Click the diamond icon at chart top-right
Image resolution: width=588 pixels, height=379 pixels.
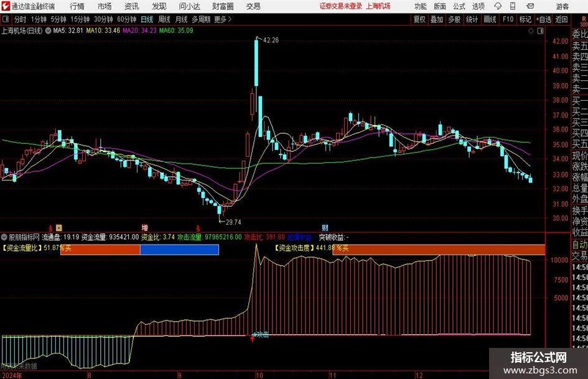click(531, 31)
